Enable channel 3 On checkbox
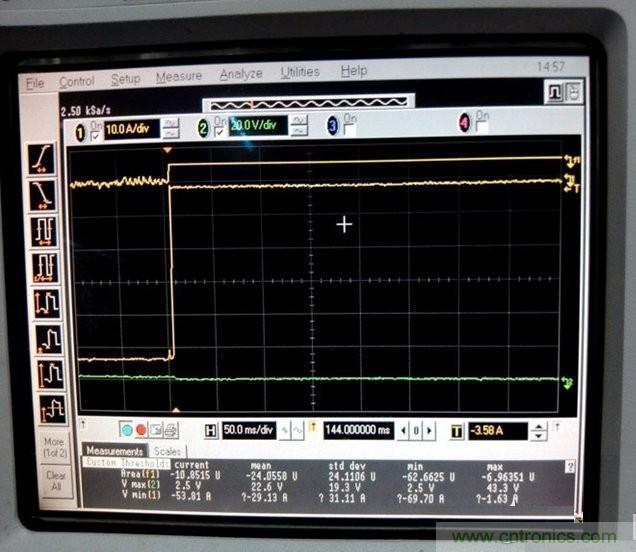 349,129
